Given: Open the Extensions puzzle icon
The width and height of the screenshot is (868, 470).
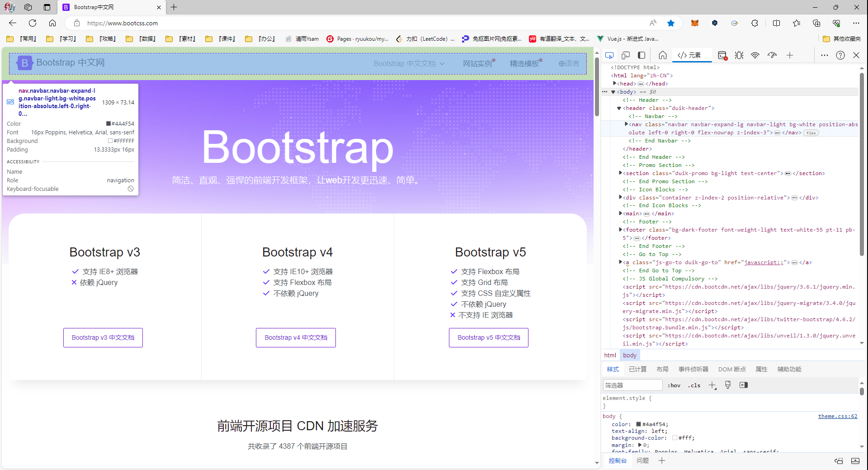Looking at the screenshot, I should click(755, 23).
